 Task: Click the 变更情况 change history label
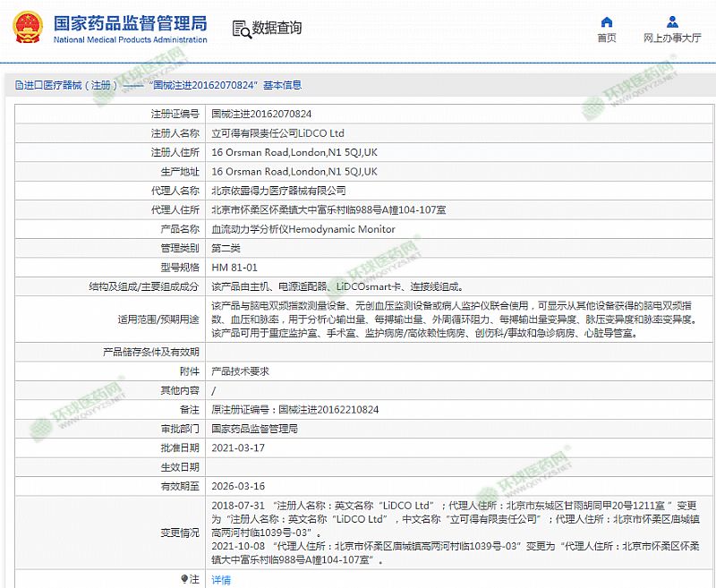179,533
